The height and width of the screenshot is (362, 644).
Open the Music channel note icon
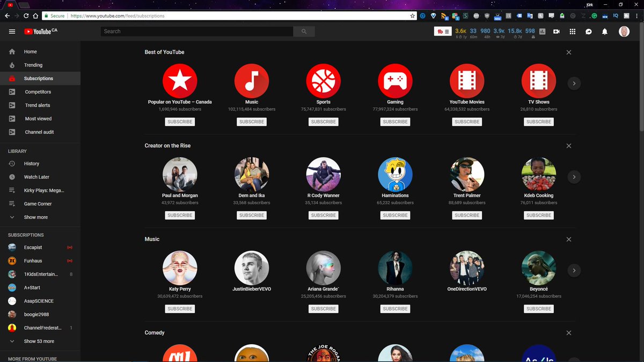click(252, 81)
